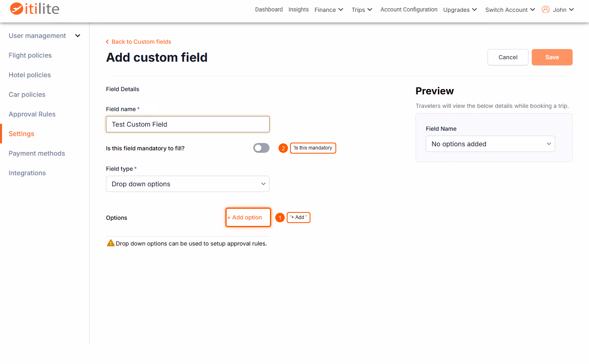The image size is (589, 364).
Task: Click the Options label
Action: pos(117,218)
